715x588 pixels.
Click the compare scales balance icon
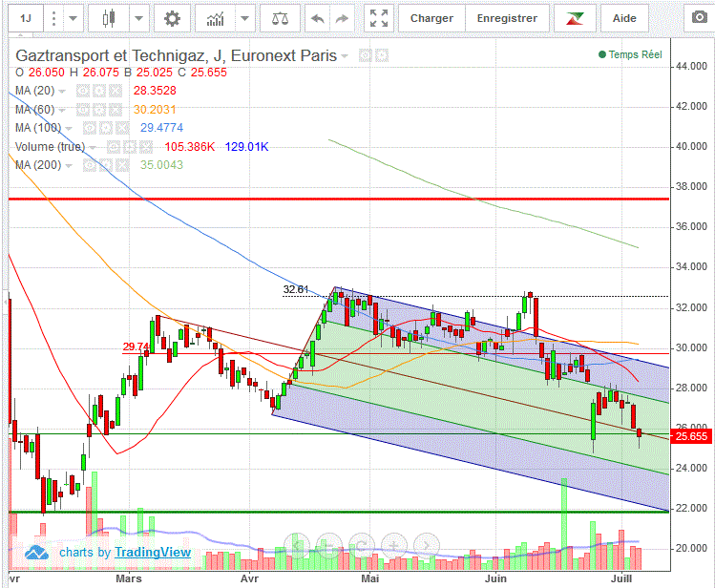pyautogui.click(x=280, y=19)
